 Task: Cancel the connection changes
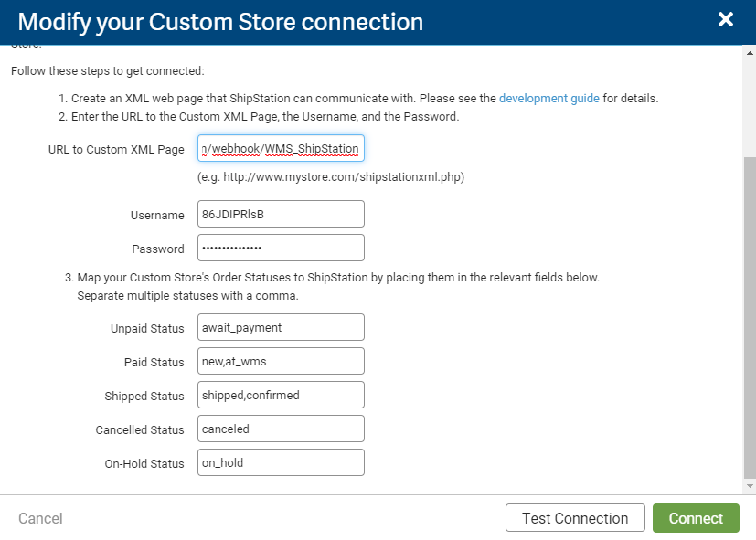tap(40, 518)
